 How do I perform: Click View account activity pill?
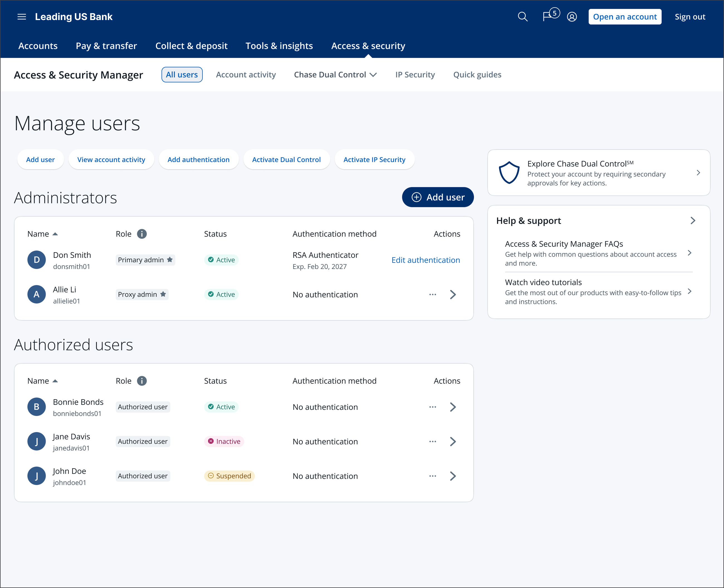(x=111, y=160)
